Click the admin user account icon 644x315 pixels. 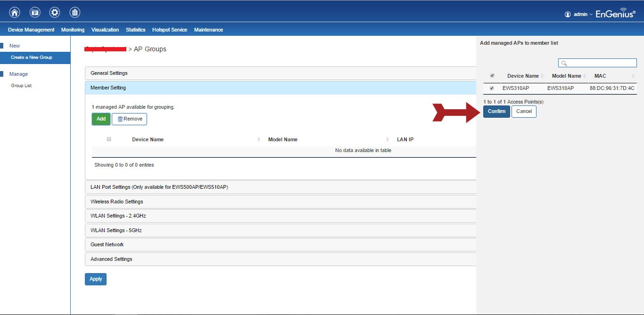(x=568, y=14)
